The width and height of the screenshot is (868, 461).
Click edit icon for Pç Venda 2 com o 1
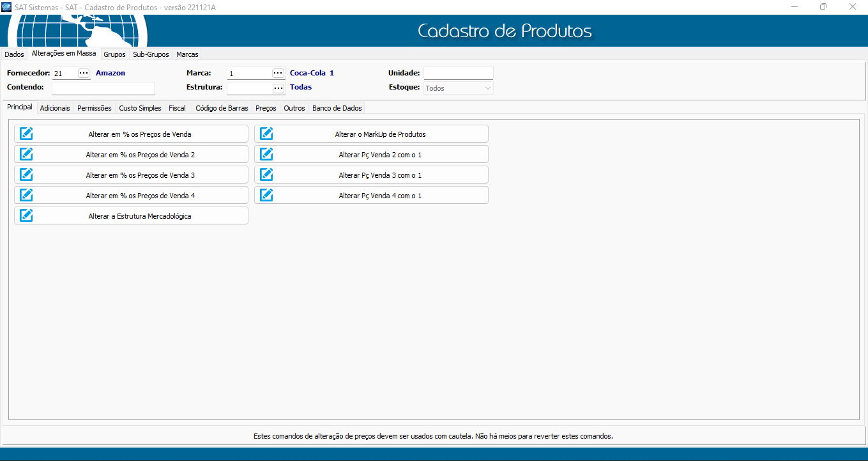267,154
